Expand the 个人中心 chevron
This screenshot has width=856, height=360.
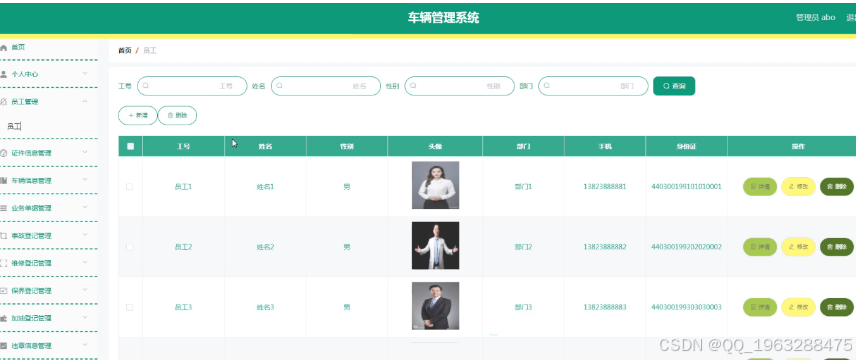point(85,73)
